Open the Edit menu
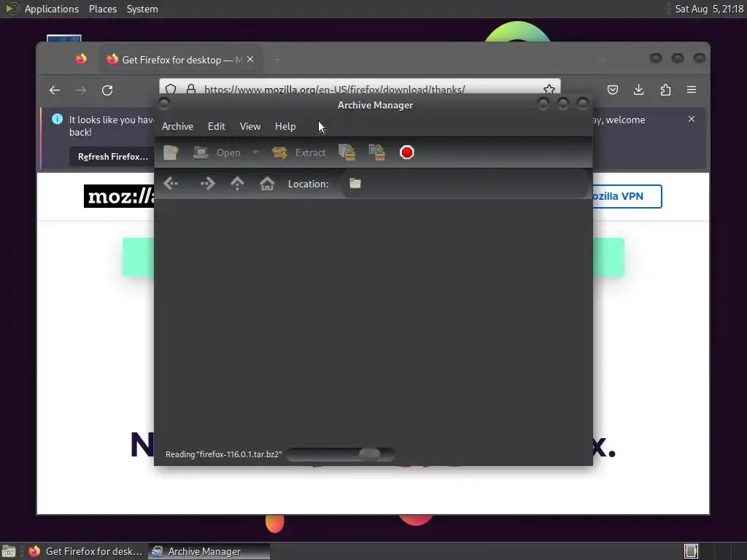Screen dimensions: 747x560 (216, 126)
